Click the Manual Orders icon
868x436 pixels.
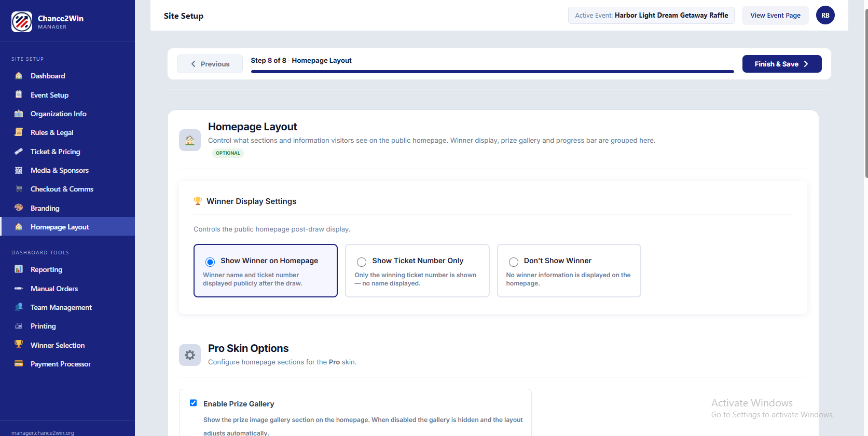point(19,288)
